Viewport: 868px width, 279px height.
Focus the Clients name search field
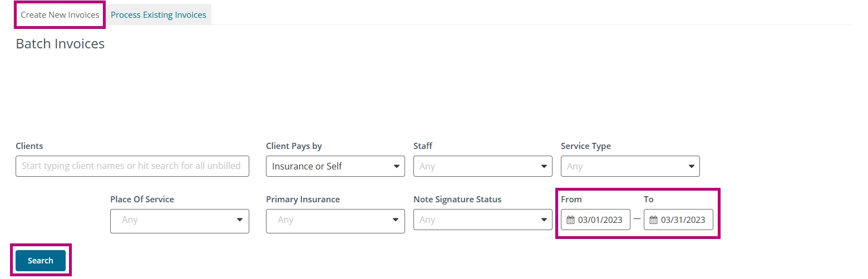132,166
